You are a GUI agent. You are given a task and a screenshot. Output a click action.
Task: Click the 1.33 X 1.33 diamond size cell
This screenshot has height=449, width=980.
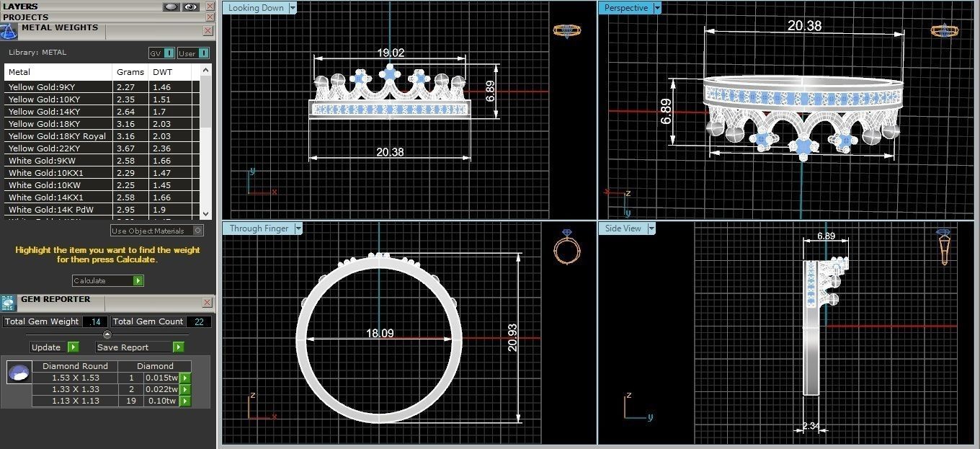(75, 389)
